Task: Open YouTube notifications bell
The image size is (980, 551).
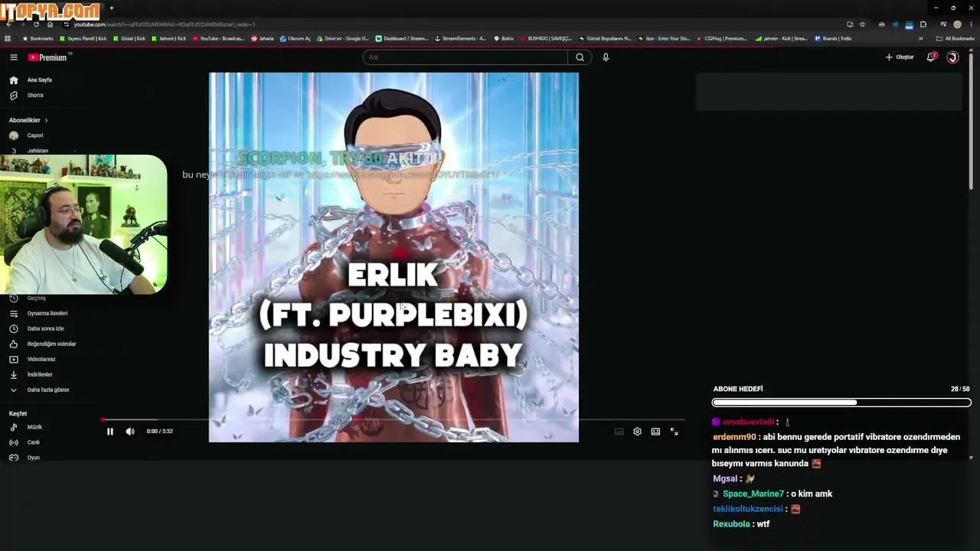Action: [x=931, y=57]
